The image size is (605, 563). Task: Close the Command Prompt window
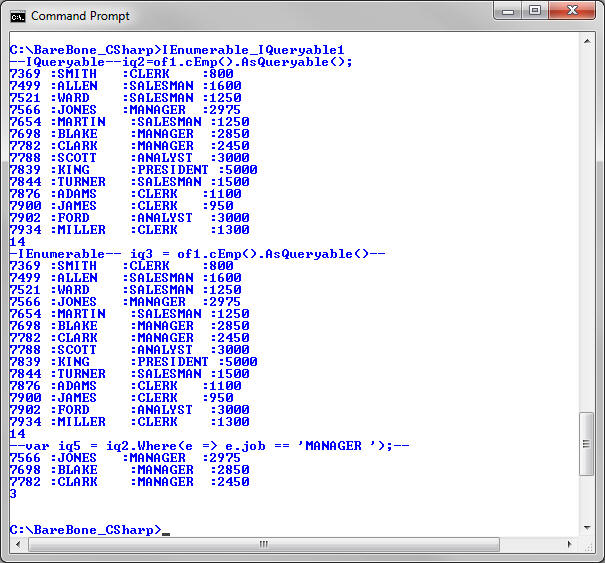pyautogui.click(x=573, y=12)
